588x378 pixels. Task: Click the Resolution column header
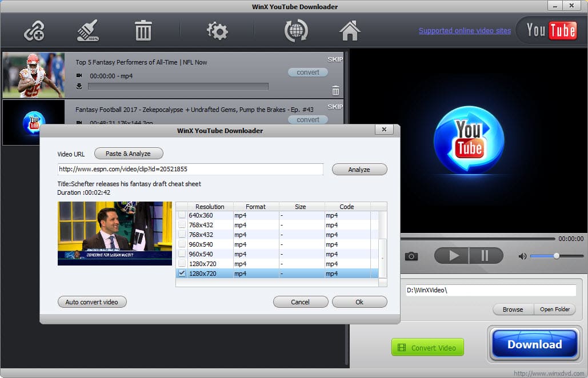[210, 207]
